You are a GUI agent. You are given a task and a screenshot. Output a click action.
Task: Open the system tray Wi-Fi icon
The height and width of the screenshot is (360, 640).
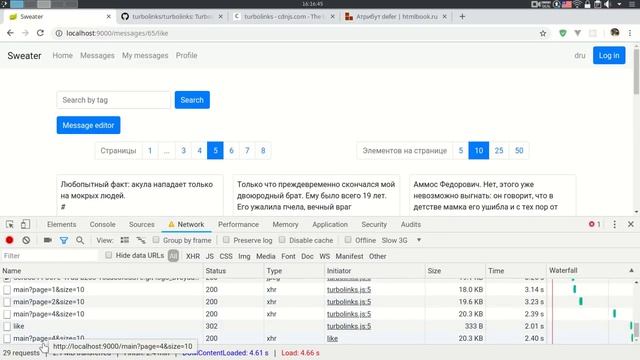click(x=578, y=4)
